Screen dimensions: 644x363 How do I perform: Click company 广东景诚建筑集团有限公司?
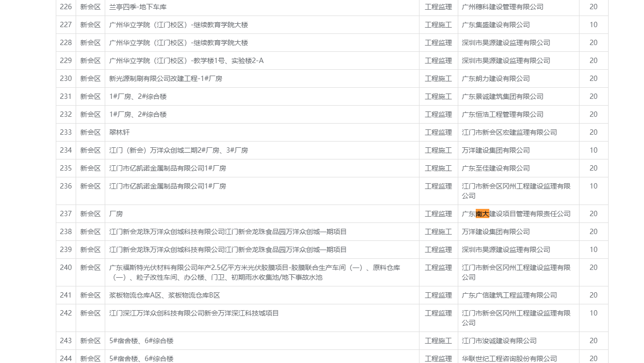click(x=502, y=96)
